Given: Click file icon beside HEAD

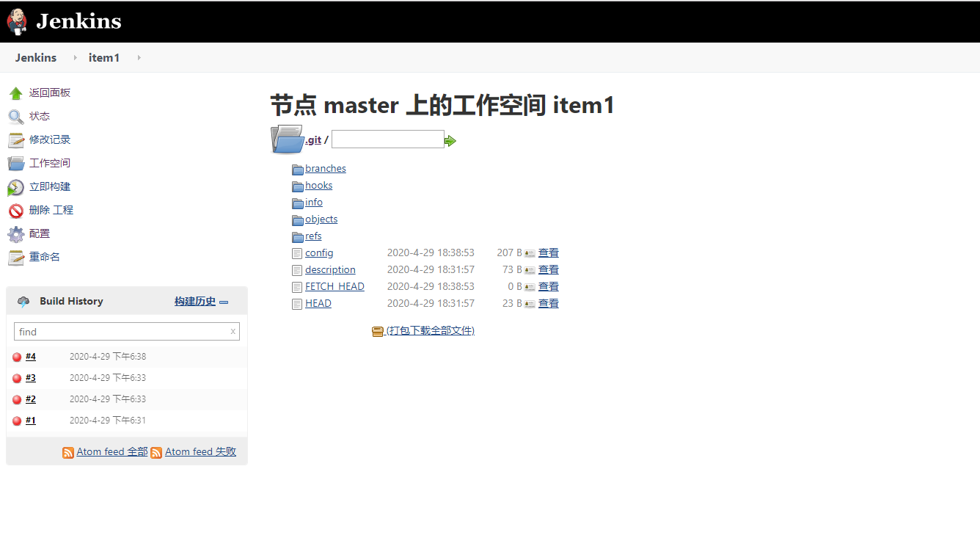Looking at the screenshot, I should point(297,304).
